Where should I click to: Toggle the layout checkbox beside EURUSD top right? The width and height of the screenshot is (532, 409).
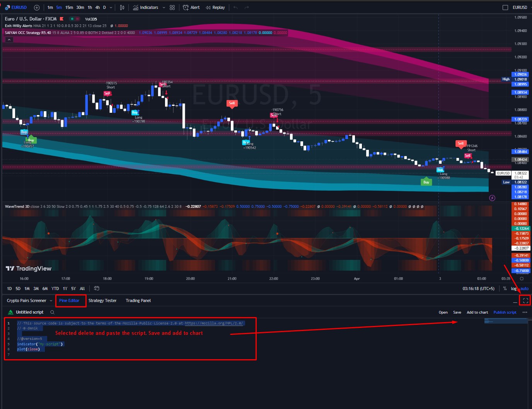tap(505, 7)
